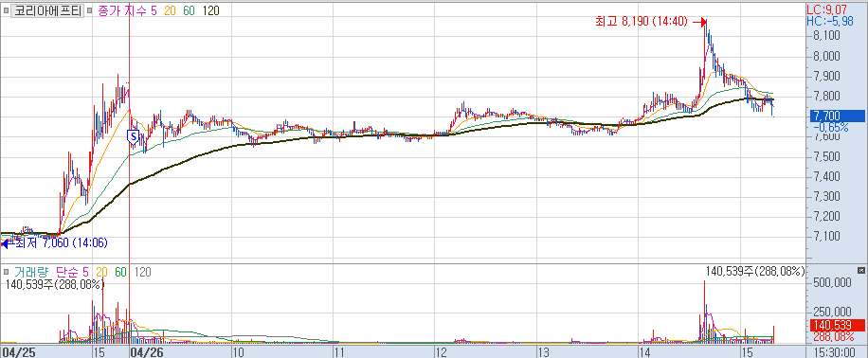Click the 13 hour tick on time axis
Image resolution: width=868 pixels, height=358 pixels.
[x=543, y=352]
